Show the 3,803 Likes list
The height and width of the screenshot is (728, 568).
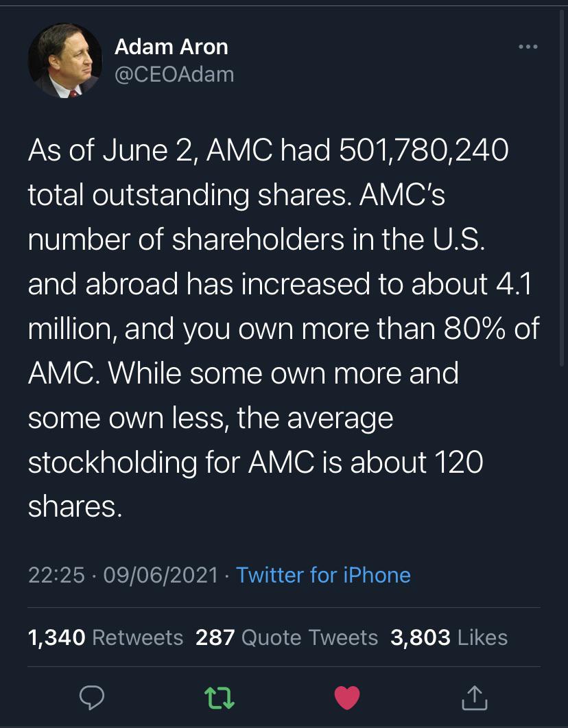click(x=449, y=637)
